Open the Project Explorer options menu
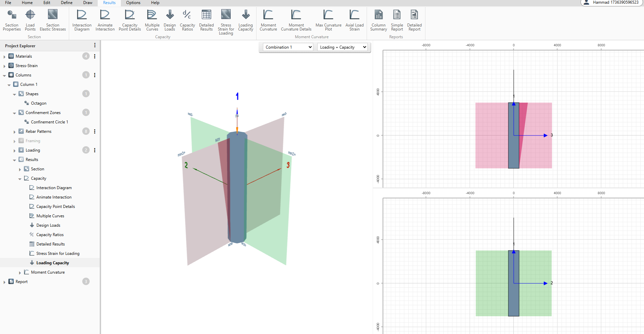Image resolution: width=644 pixels, height=334 pixels. point(95,46)
